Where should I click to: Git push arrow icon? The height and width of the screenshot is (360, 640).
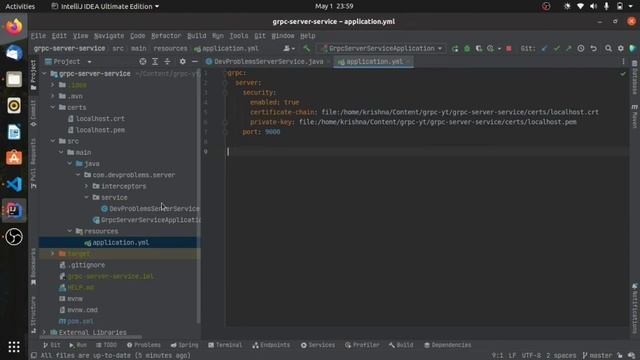[x=568, y=49]
